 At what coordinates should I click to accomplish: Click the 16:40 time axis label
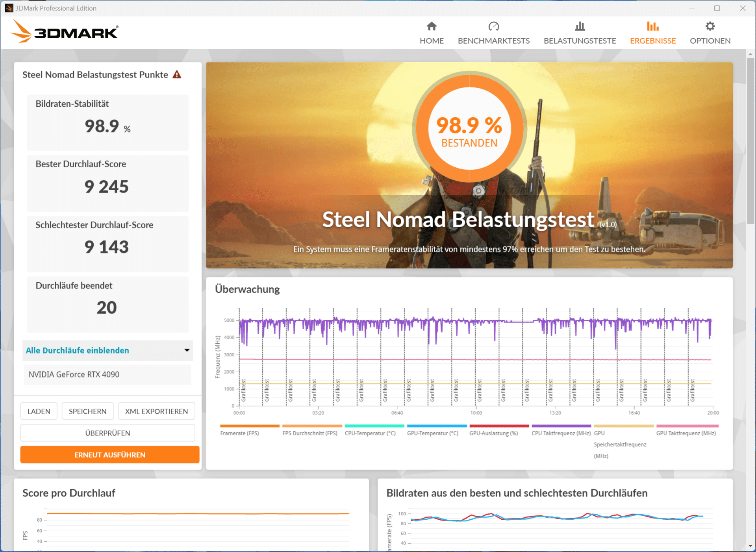pos(634,413)
